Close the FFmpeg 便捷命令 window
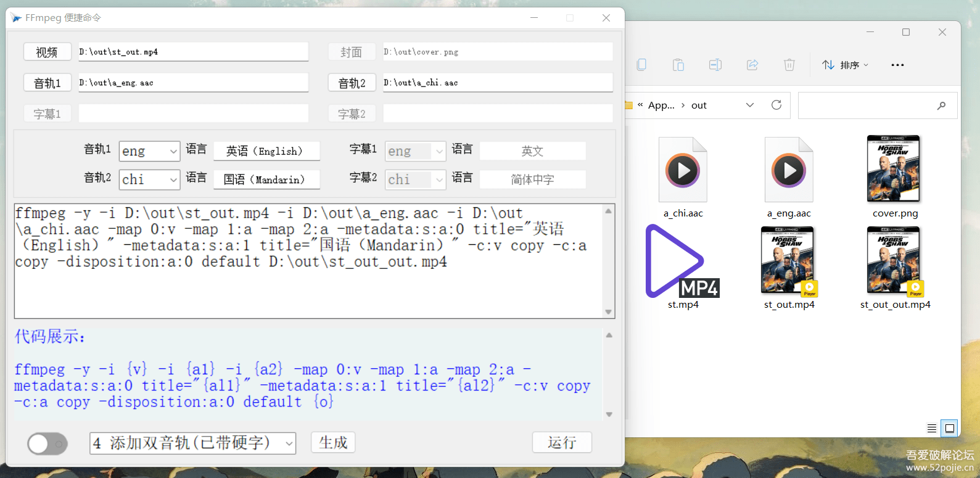980x478 pixels. [606, 18]
